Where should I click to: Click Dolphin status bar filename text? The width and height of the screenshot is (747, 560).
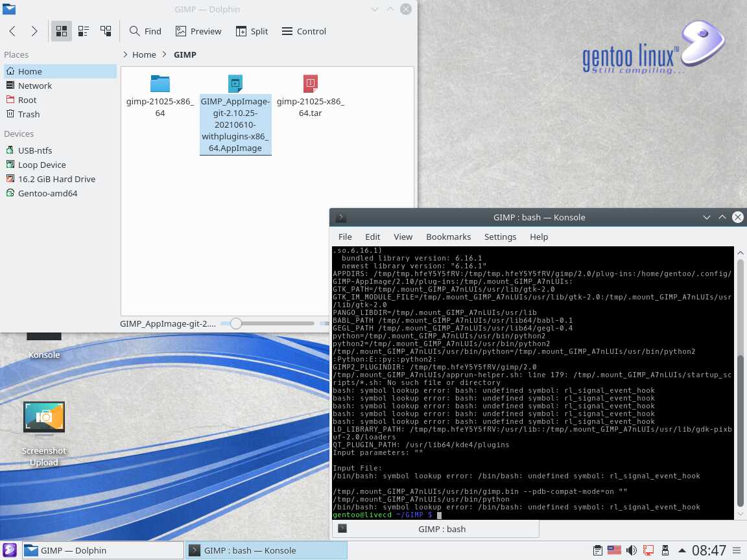point(168,324)
